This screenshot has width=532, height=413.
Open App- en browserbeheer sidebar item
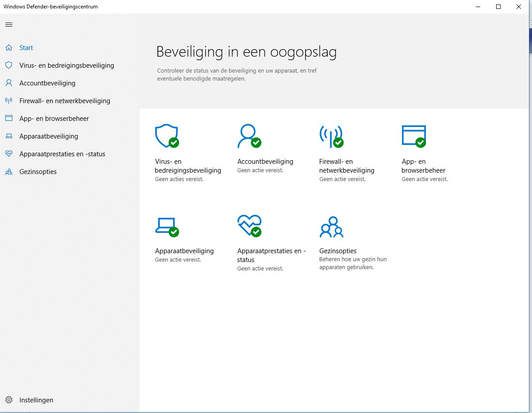pyautogui.click(x=54, y=119)
